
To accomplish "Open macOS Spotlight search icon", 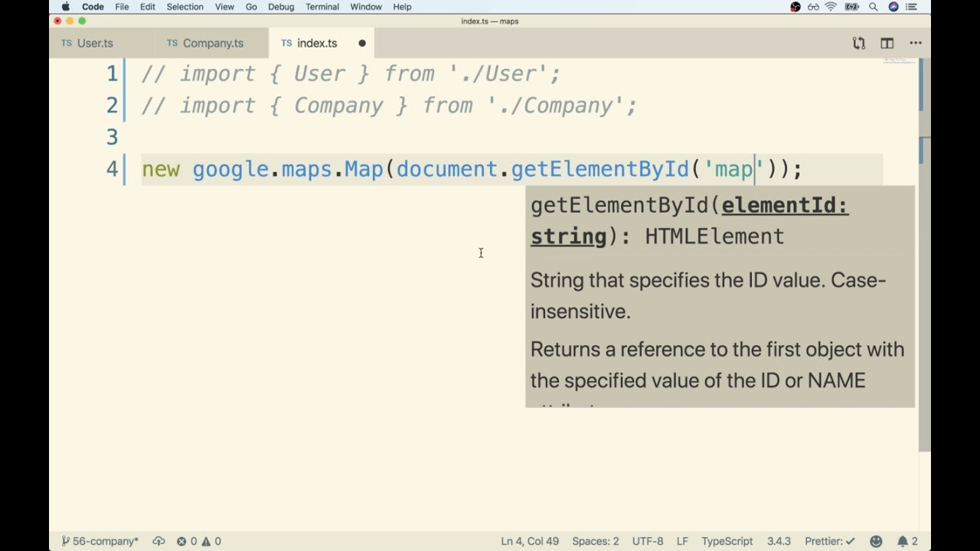I will point(873,7).
